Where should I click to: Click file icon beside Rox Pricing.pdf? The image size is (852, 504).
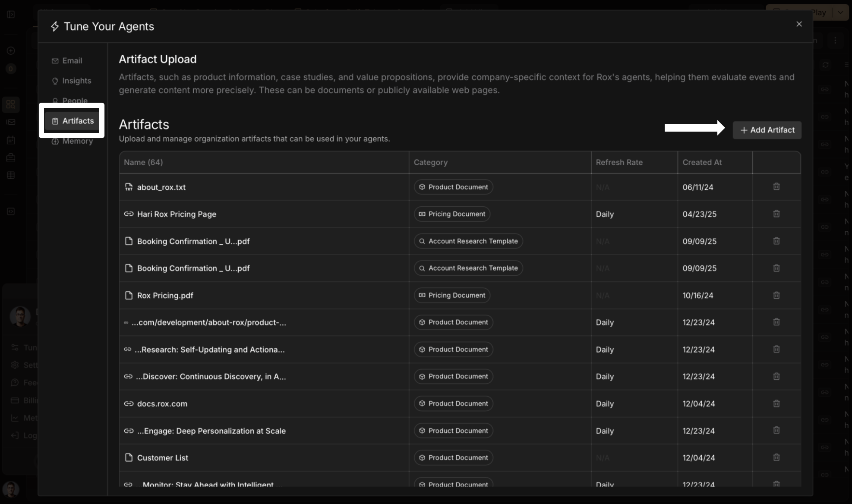pyautogui.click(x=129, y=296)
